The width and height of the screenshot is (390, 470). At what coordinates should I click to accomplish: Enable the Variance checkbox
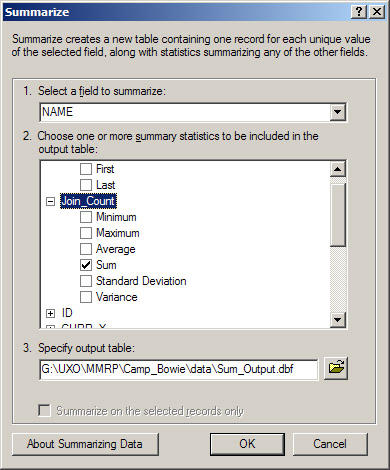[86, 297]
